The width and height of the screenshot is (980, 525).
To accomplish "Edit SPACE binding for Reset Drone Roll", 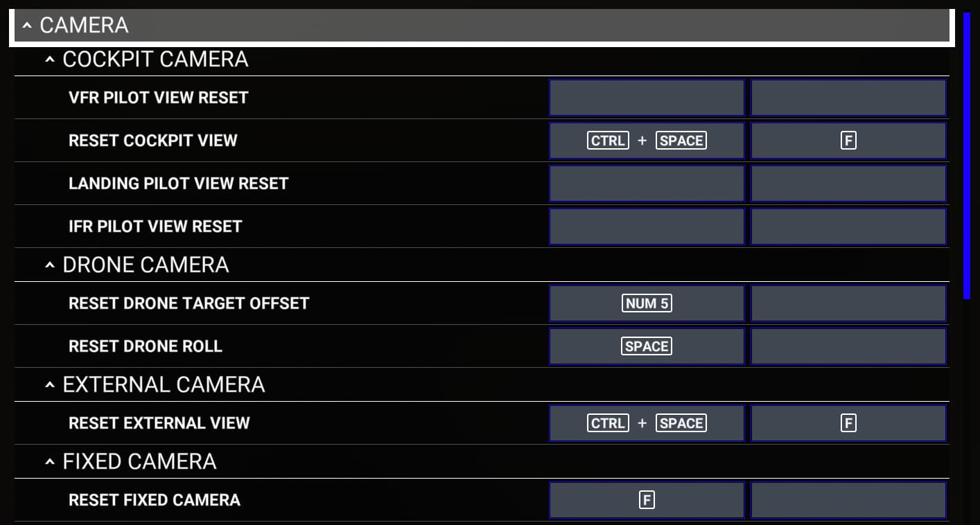I will coord(647,346).
